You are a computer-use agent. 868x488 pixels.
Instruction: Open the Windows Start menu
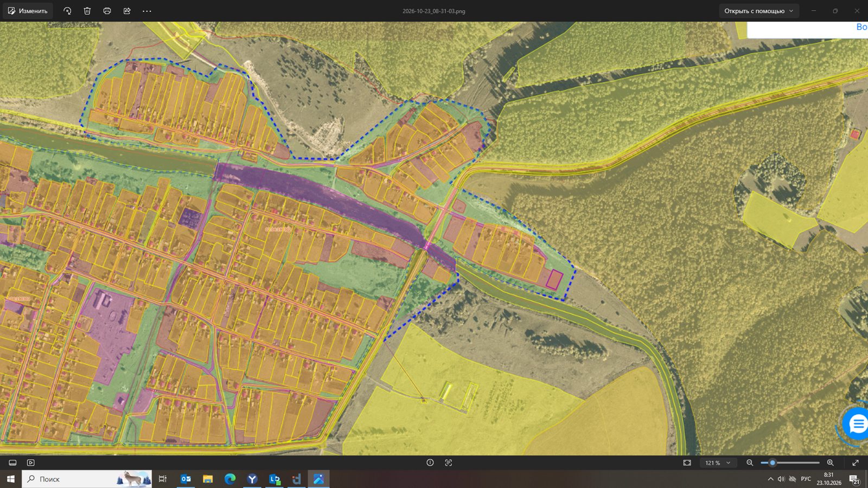[x=11, y=479]
